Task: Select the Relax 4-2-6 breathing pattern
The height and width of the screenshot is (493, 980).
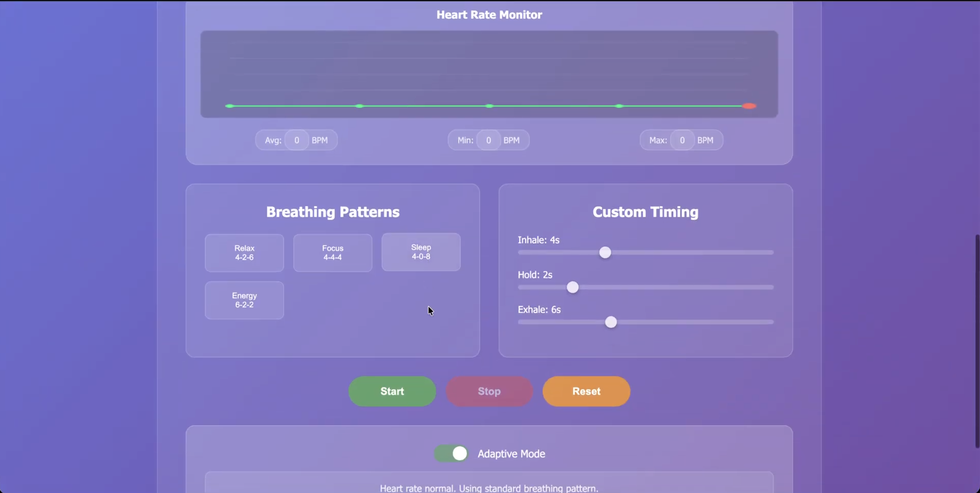Action: click(244, 253)
